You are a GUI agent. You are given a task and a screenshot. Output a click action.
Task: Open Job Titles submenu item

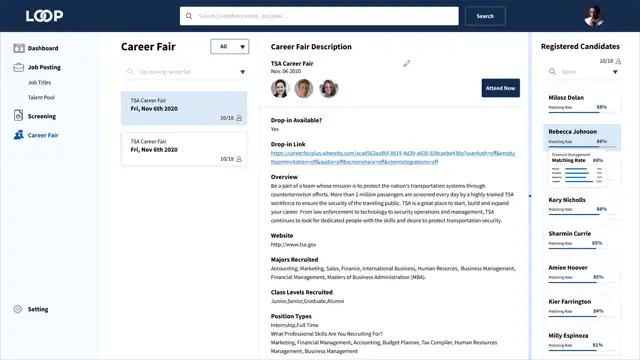(x=40, y=82)
